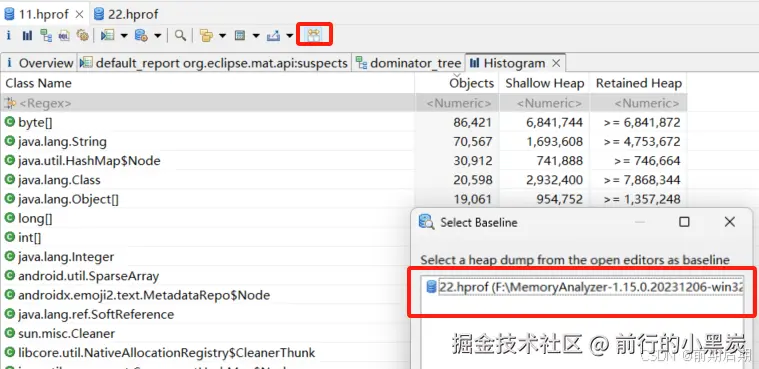Screen dimensions: 759x369
Task: Sort by the Objects column header
Action: (x=457, y=83)
